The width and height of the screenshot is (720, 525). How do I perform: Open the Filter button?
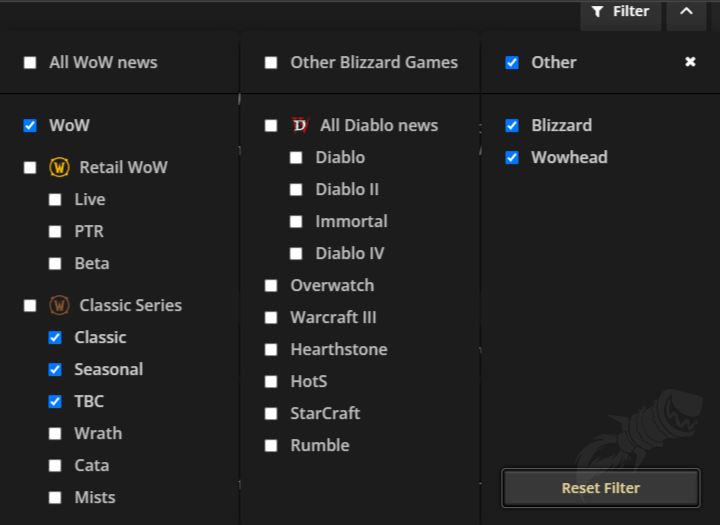pos(620,12)
